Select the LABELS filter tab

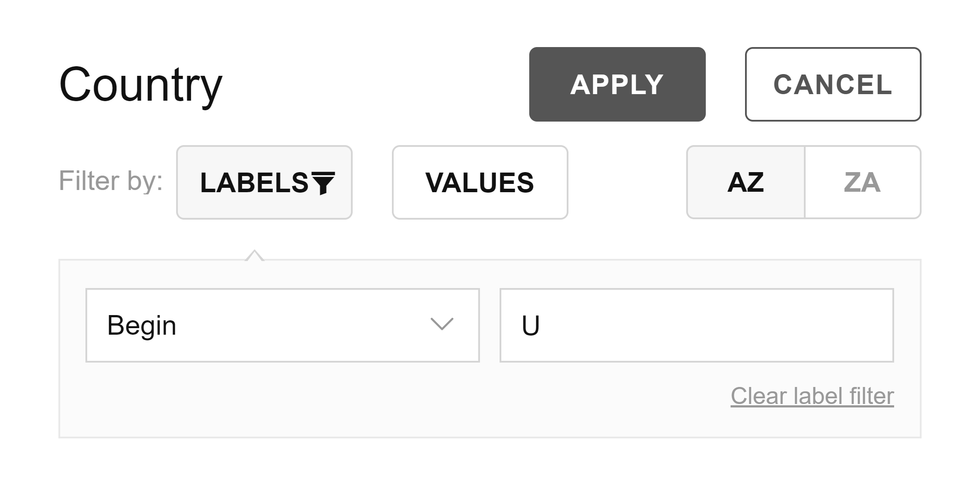pyautogui.click(x=264, y=182)
